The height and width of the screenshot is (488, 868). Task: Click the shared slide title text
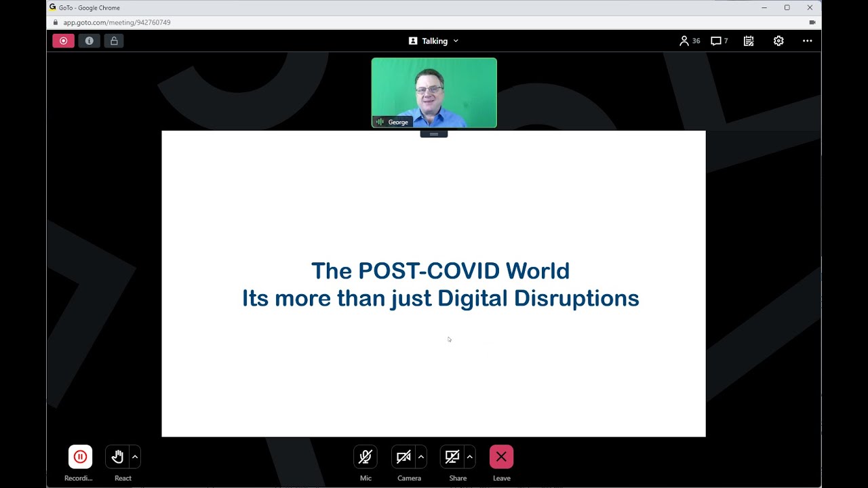click(440, 285)
